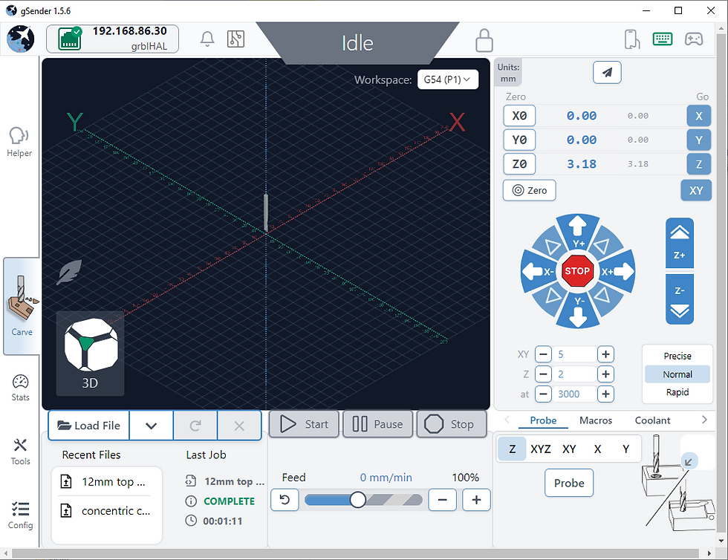Toggle lightweight mode feather icon

coord(68,272)
